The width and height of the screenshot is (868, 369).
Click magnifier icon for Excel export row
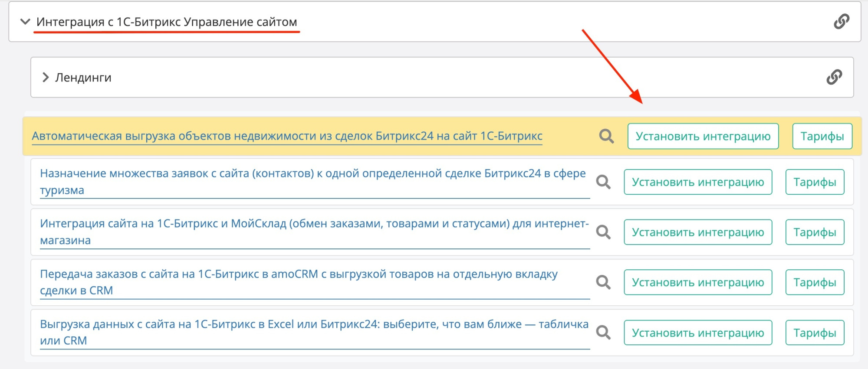(x=603, y=333)
